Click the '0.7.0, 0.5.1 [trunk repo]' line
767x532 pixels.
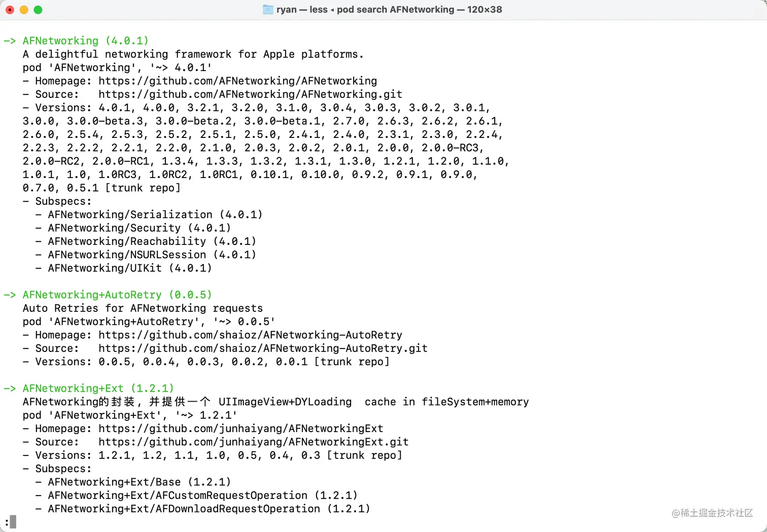101,188
